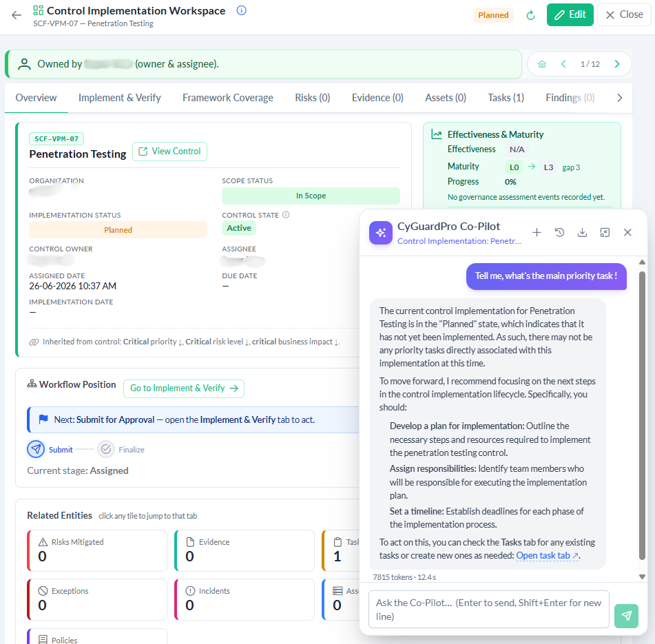This screenshot has height=644, width=655.
Task: Start a new Co-Pilot chat
Action: (537, 233)
